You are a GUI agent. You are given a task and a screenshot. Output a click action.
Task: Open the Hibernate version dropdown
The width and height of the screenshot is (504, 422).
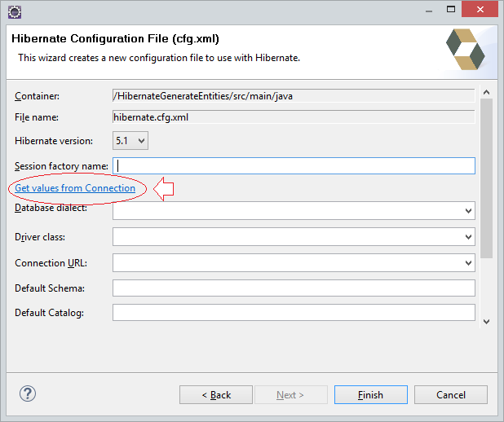tap(130, 141)
